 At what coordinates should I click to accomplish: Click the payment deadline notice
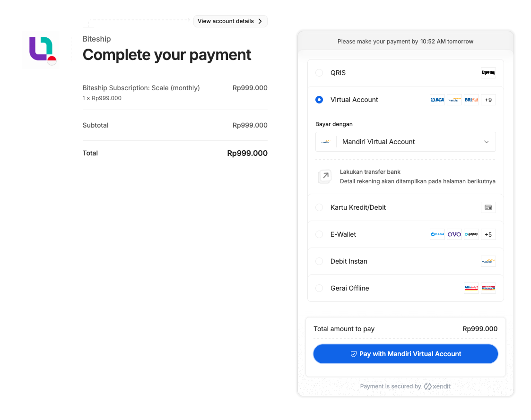click(x=405, y=41)
